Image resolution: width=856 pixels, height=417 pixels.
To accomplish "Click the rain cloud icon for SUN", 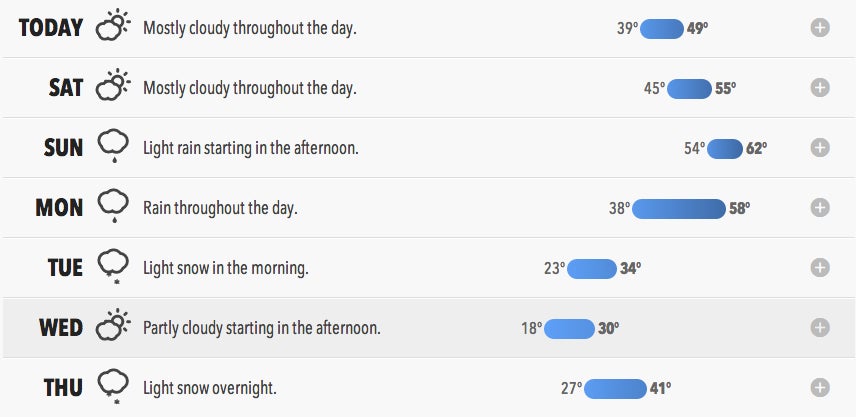I will pos(114,146).
